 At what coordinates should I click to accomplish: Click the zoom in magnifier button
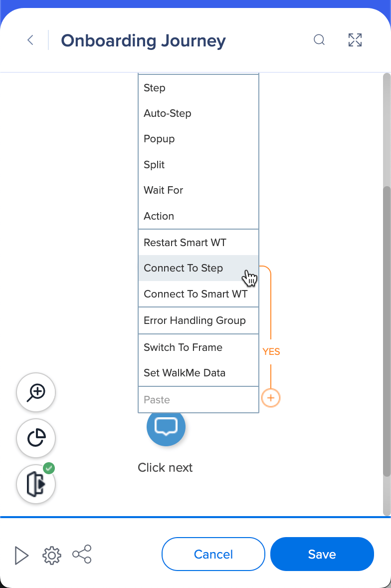click(36, 392)
